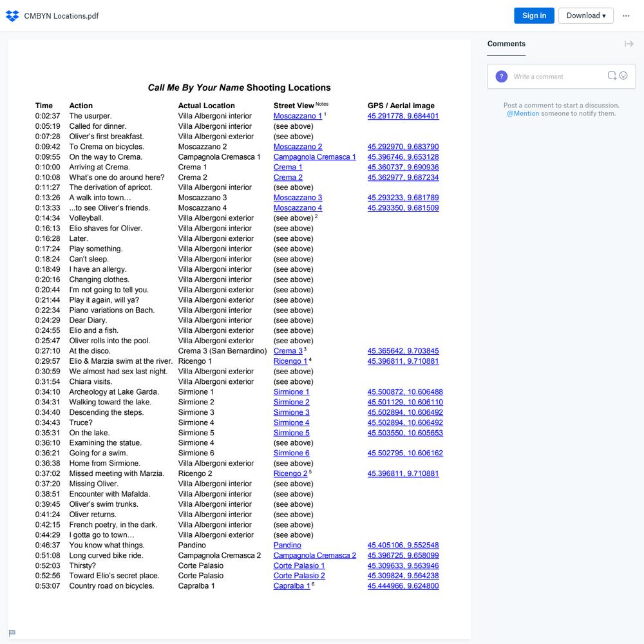Open the Dropbox logo home icon

12,16
